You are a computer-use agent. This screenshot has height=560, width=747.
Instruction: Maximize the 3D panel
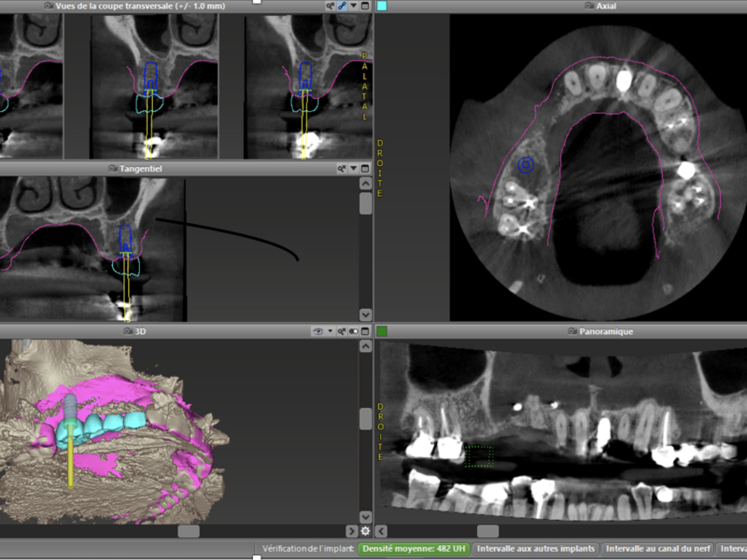tap(365, 331)
